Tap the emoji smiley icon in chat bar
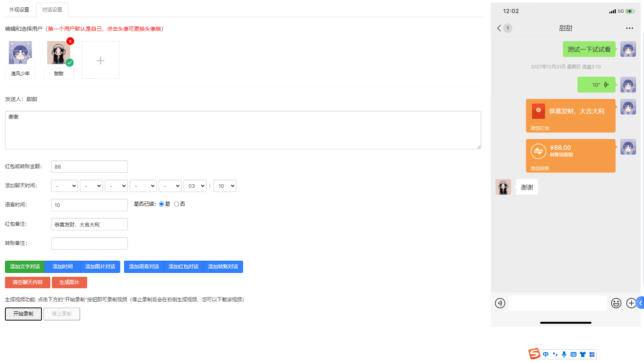 tap(616, 303)
